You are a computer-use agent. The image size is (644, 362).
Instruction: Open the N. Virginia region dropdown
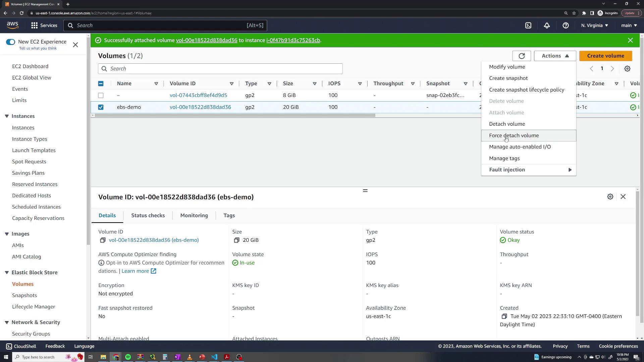[594, 25]
